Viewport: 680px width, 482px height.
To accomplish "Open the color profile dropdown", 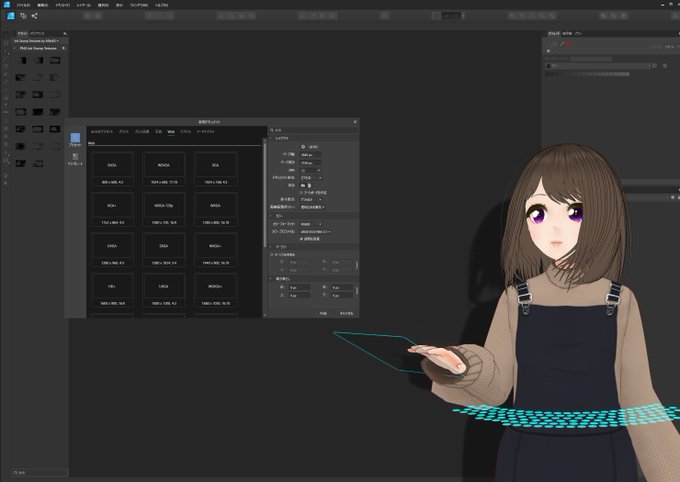I will 316,232.
